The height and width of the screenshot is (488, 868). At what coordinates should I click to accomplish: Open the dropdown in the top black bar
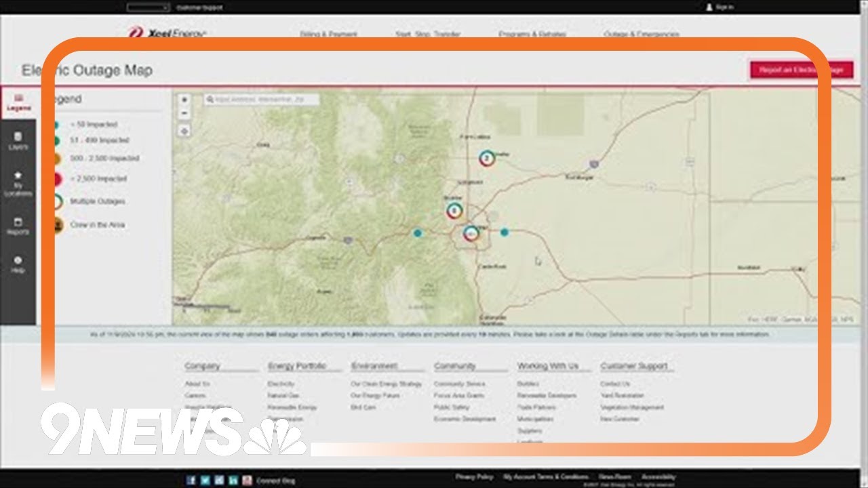point(148,7)
